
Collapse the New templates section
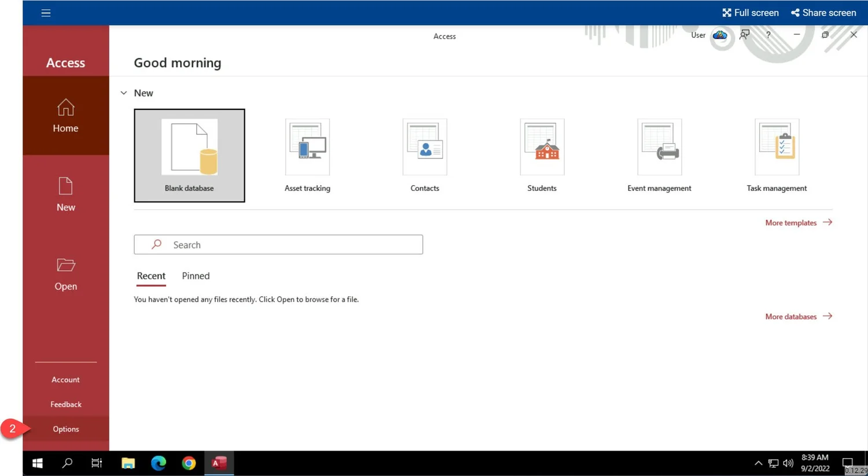tap(123, 93)
